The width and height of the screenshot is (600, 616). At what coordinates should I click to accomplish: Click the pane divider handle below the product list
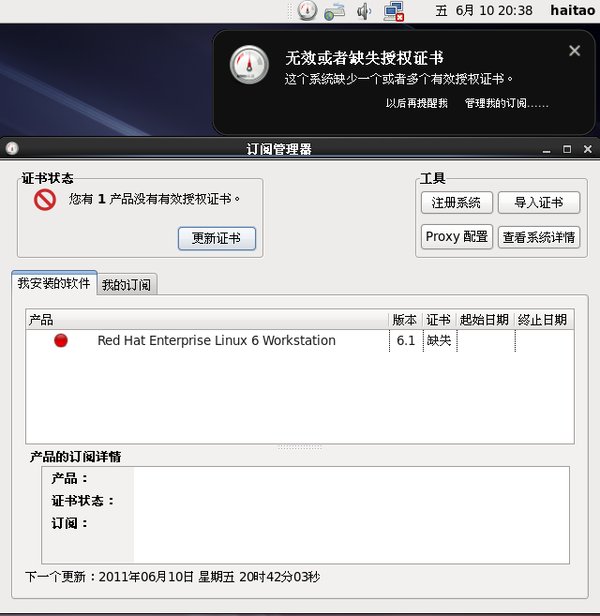(299, 447)
